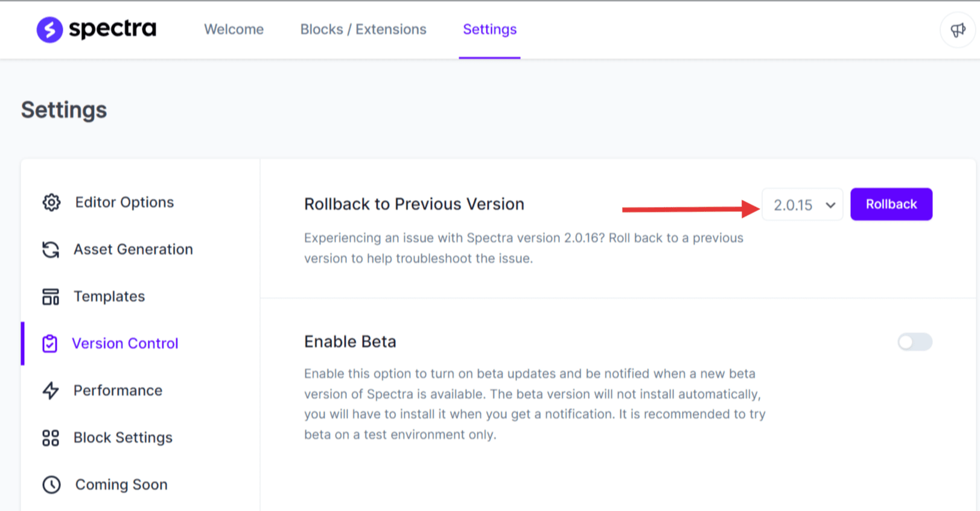Click the Version Control clipboard icon
The width and height of the screenshot is (980, 511).
(x=50, y=344)
